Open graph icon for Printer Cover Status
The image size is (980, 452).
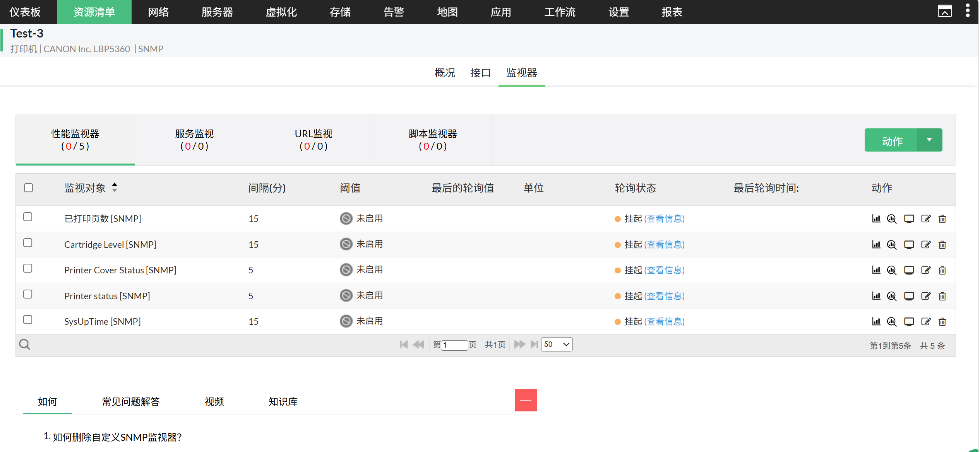click(x=876, y=270)
